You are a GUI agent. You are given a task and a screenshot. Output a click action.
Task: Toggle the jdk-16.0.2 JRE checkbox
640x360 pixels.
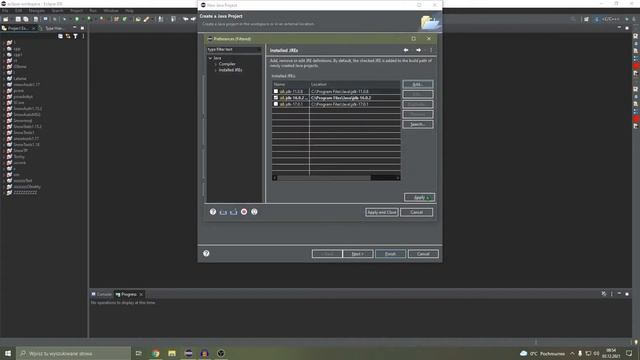coord(276,98)
